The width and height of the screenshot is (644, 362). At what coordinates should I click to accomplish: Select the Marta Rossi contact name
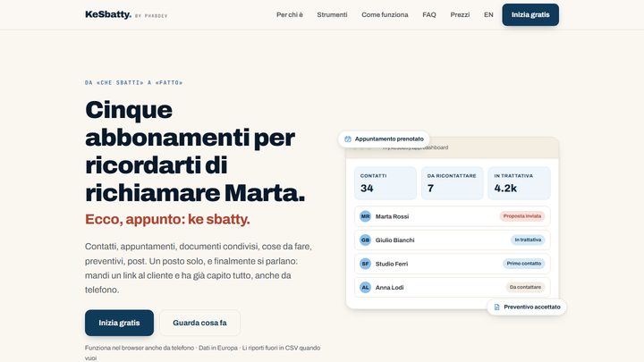pyautogui.click(x=392, y=216)
